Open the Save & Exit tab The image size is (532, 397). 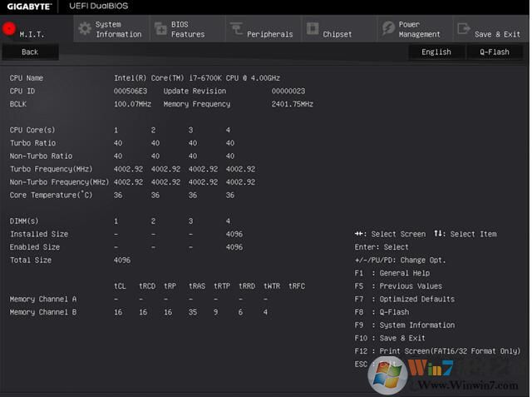(x=490, y=29)
